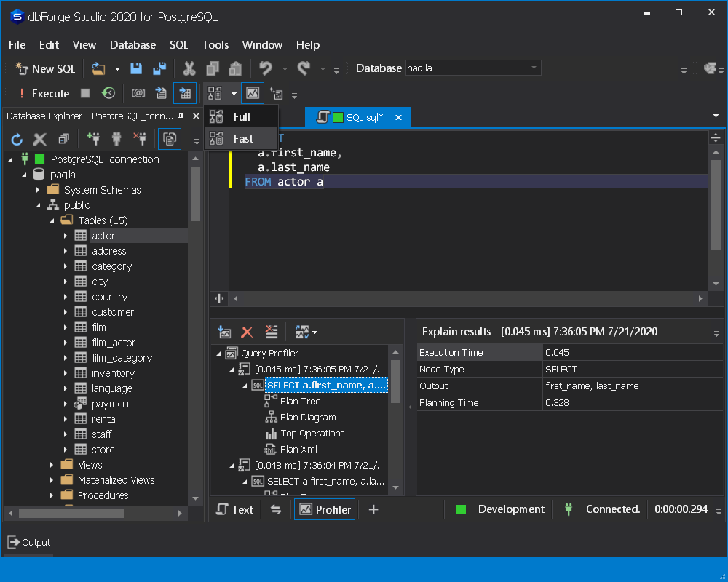Select the Procedures folder
Screen dimensions: 728x582
tap(103, 495)
